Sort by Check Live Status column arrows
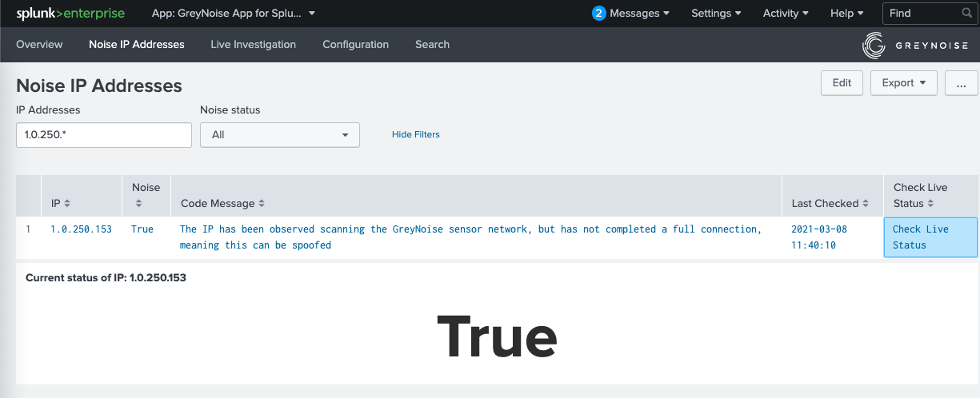 pos(931,204)
